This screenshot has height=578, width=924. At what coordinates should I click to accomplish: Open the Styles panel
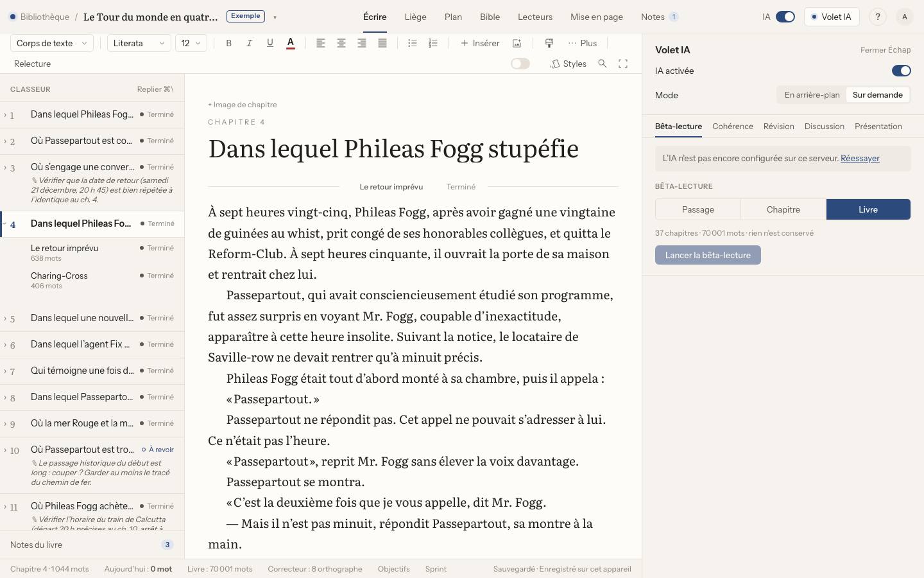(569, 64)
